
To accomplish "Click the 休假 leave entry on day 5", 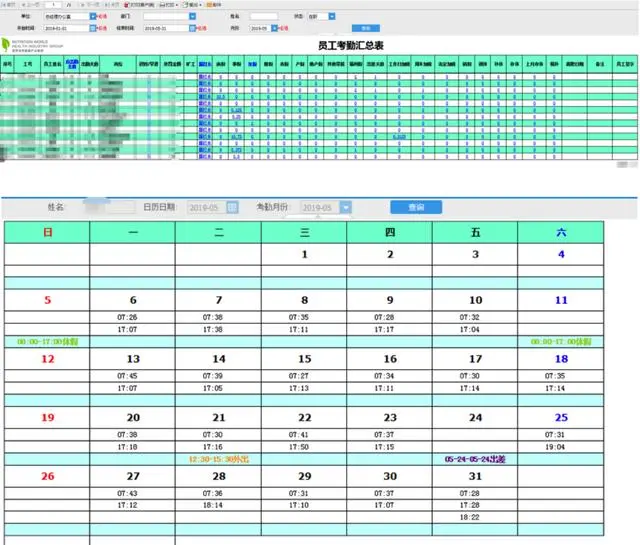I will click(47, 342).
